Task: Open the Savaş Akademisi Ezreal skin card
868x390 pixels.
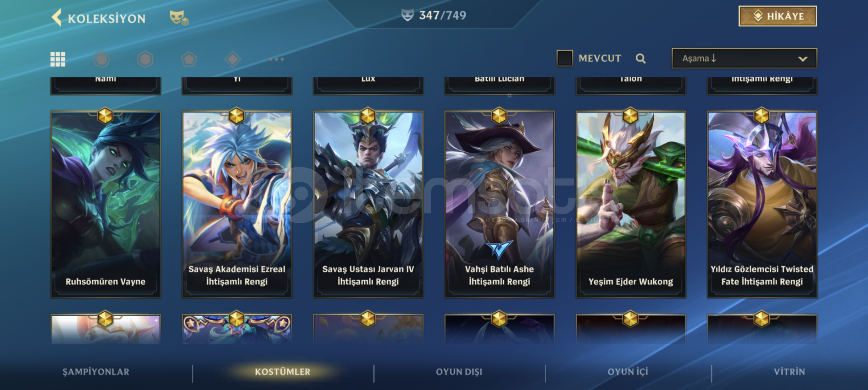Action: tap(237, 204)
